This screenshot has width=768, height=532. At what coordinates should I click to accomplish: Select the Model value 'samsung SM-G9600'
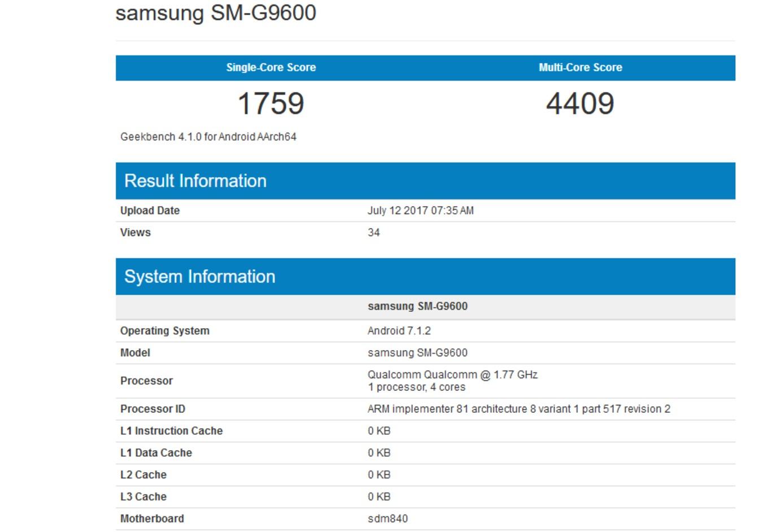(418, 353)
